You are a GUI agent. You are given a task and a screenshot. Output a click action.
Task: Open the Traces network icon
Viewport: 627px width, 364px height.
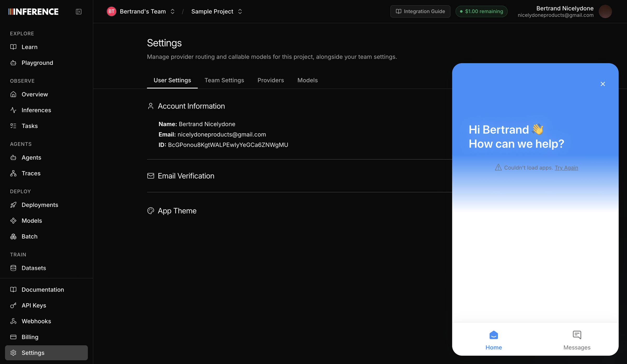13,173
